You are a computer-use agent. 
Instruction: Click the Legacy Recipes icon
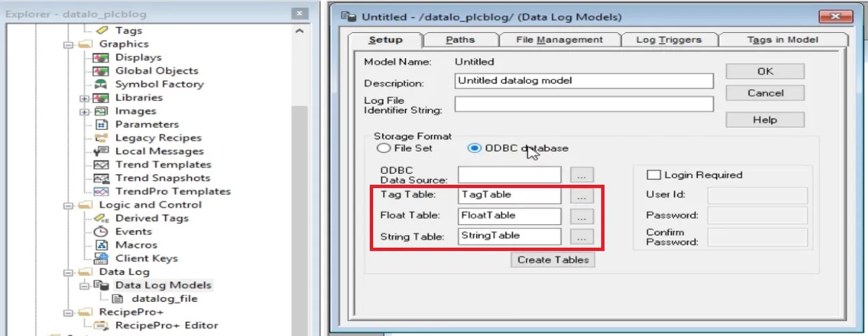(102, 138)
